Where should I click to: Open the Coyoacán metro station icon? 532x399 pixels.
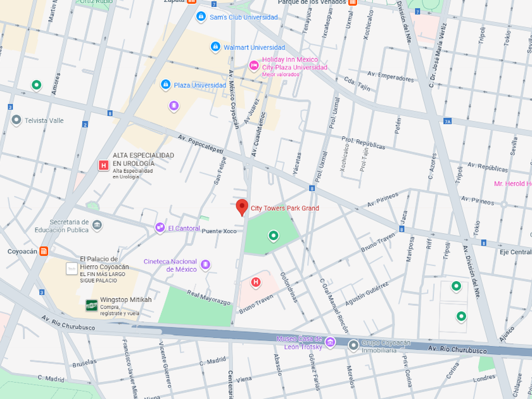click(x=44, y=251)
